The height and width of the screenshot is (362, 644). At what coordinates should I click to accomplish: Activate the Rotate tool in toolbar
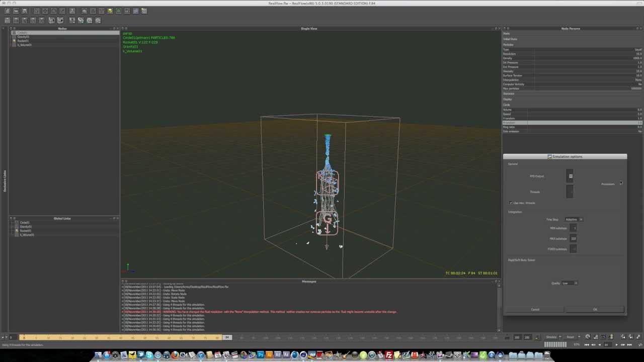pos(54,11)
